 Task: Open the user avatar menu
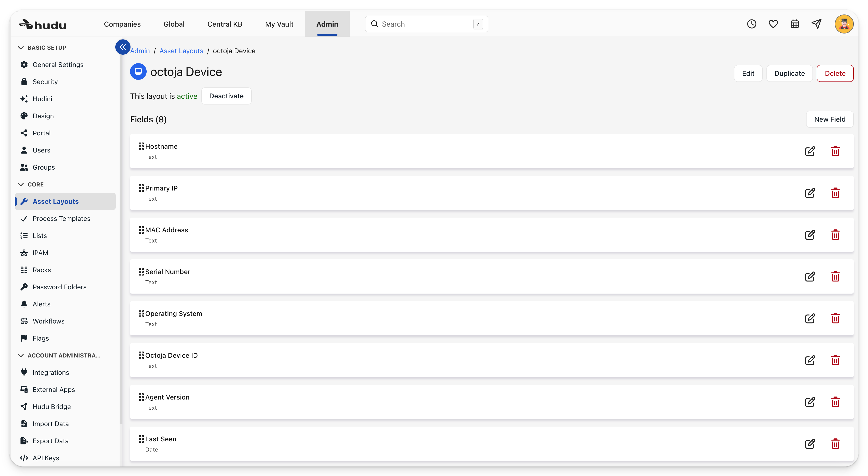point(844,24)
